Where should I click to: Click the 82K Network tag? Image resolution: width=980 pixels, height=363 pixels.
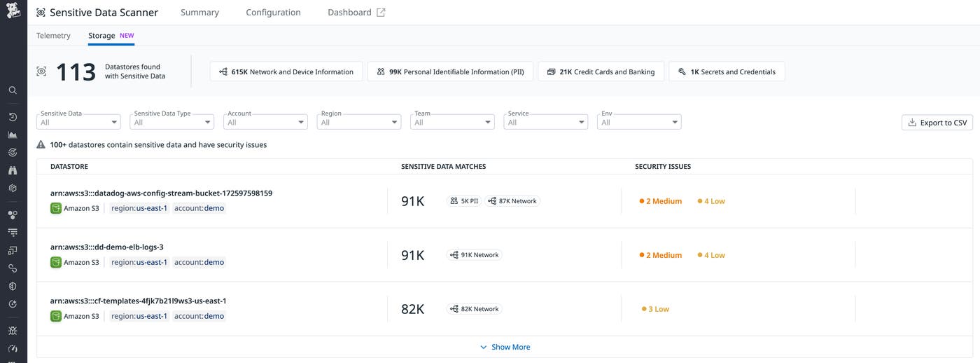tap(475, 309)
